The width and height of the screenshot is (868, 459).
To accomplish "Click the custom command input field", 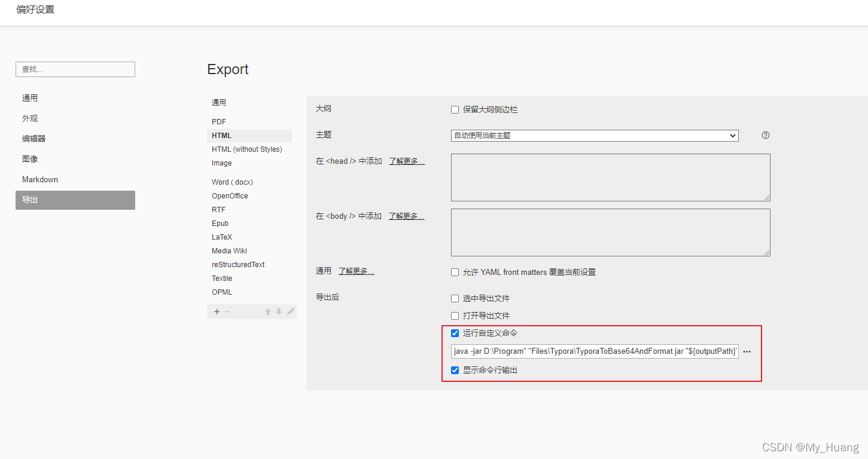I will (594, 351).
